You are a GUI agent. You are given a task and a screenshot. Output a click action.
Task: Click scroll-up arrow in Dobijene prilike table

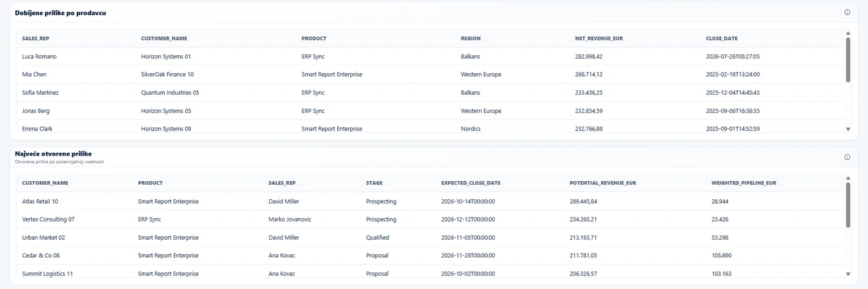(848, 33)
